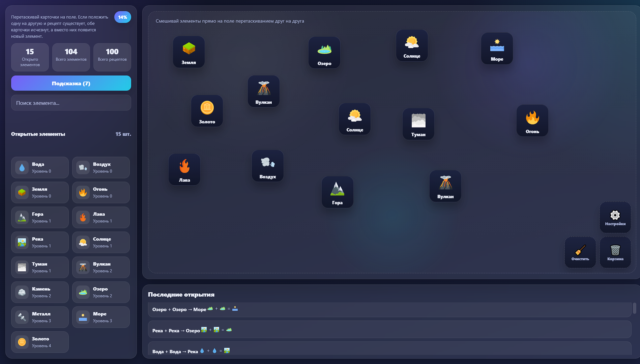
Task: Select the Туман card on the field
Action: point(418,124)
